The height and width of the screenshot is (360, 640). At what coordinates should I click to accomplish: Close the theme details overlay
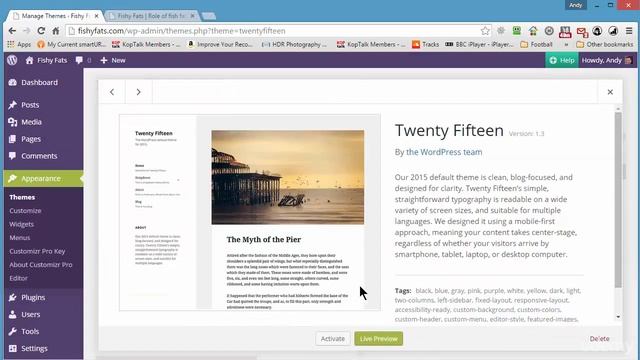610,92
